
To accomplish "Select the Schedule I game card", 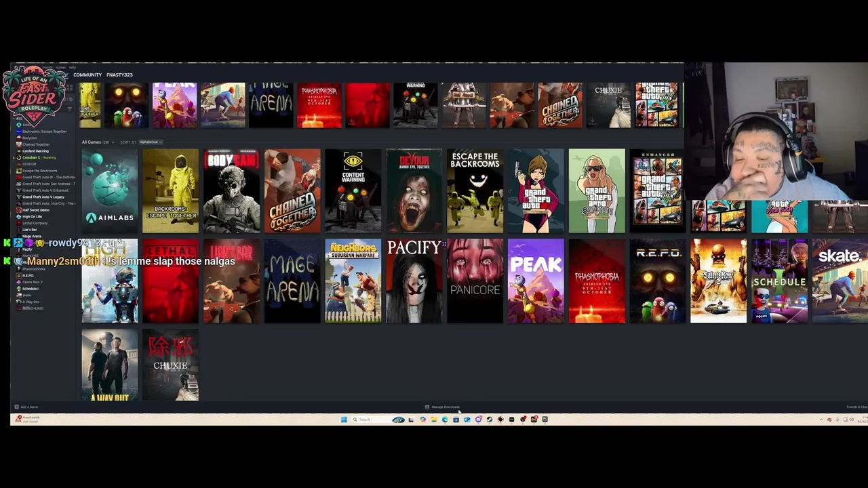I will [x=780, y=281].
